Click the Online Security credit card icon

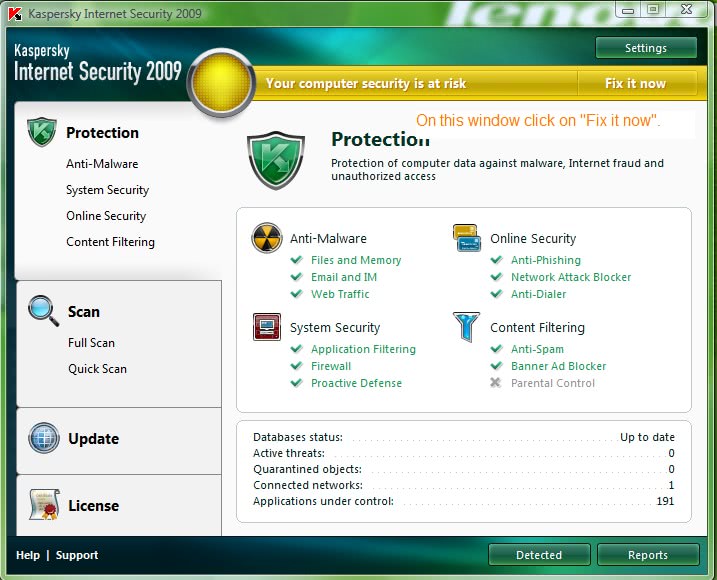pos(466,238)
